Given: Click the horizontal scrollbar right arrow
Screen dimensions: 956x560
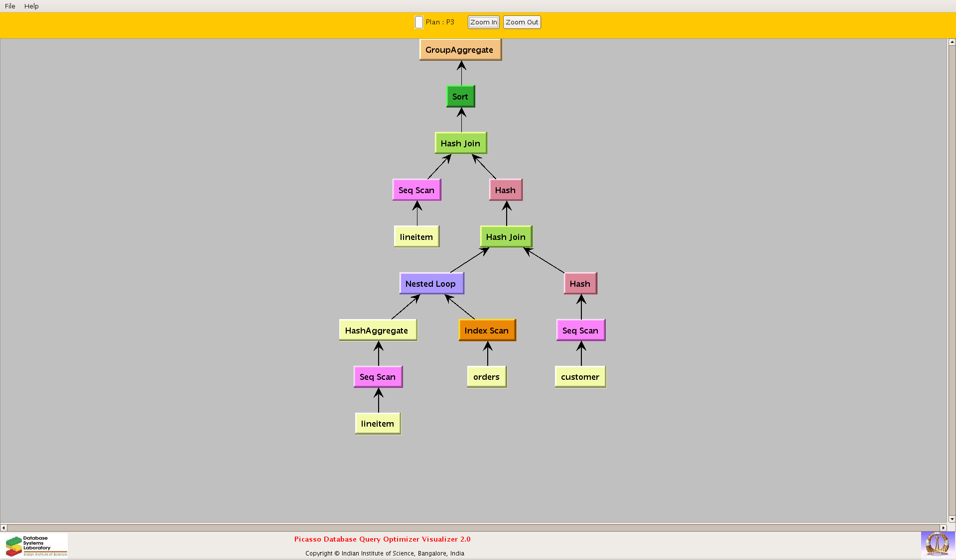Looking at the screenshot, I should click(943, 528).
